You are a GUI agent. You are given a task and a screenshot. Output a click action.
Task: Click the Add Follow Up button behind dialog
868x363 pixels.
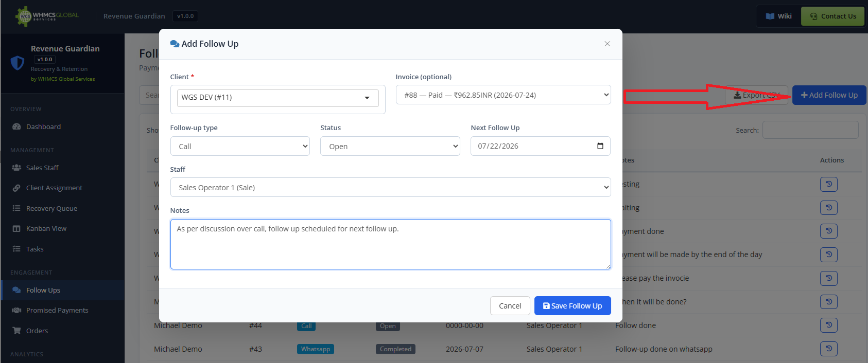(x=829, y=95)
